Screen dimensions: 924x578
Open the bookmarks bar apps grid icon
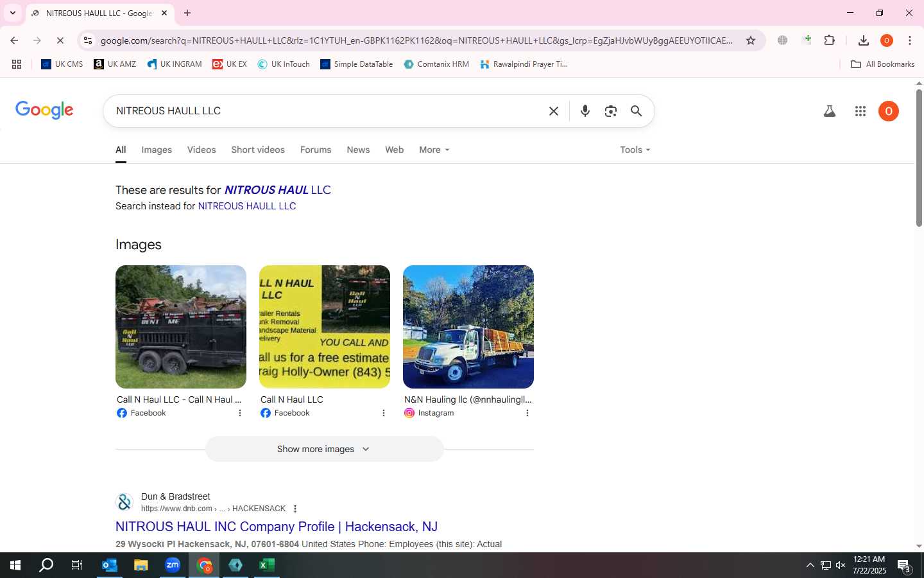point(17,64)
